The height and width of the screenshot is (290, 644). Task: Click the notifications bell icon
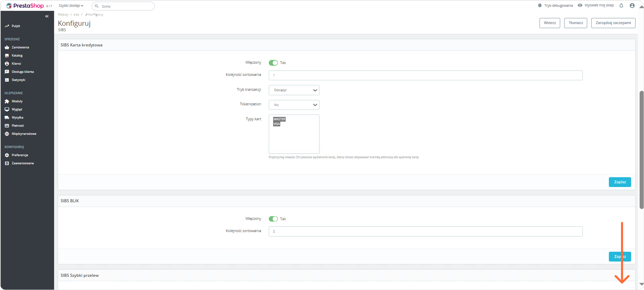621,6
